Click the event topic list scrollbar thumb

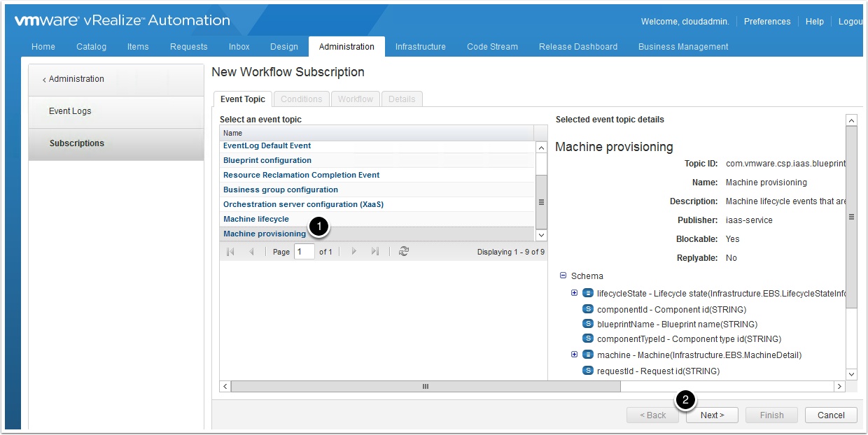tap(541, 202)
